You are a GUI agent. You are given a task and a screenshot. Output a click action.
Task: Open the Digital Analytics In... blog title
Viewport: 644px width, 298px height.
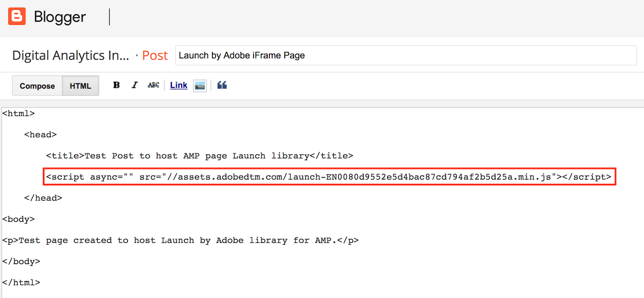coord(70,55)
